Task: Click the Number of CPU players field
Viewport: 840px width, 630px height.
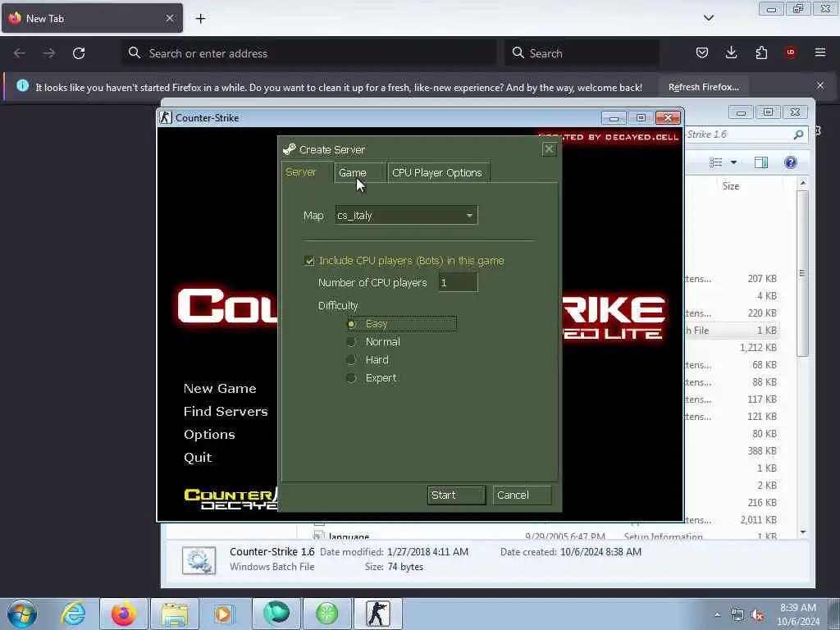Action: pyautogui.click(x=458, y=282)
